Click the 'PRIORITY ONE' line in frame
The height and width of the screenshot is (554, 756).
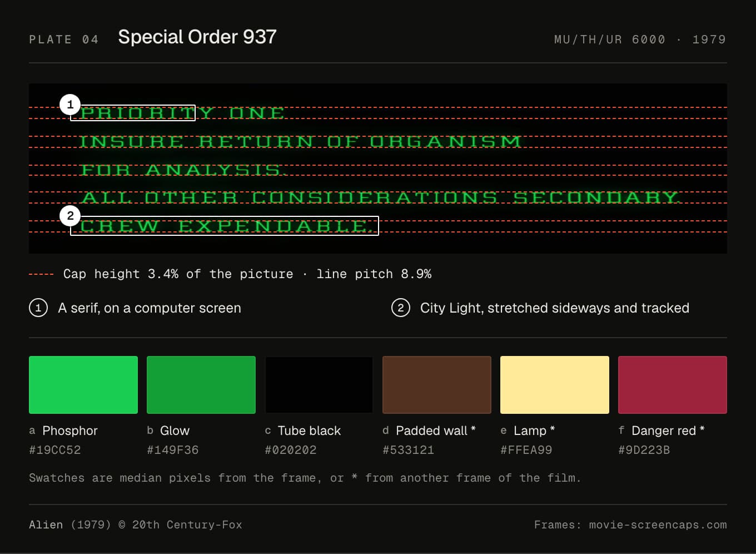click(182, 113)
